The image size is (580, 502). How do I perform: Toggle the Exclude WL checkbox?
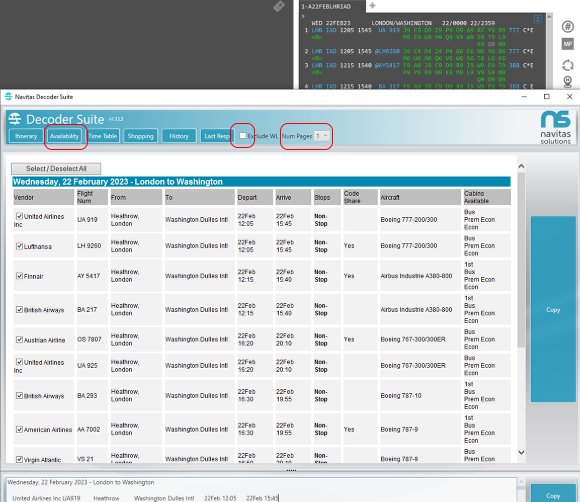tap(243, 136)
